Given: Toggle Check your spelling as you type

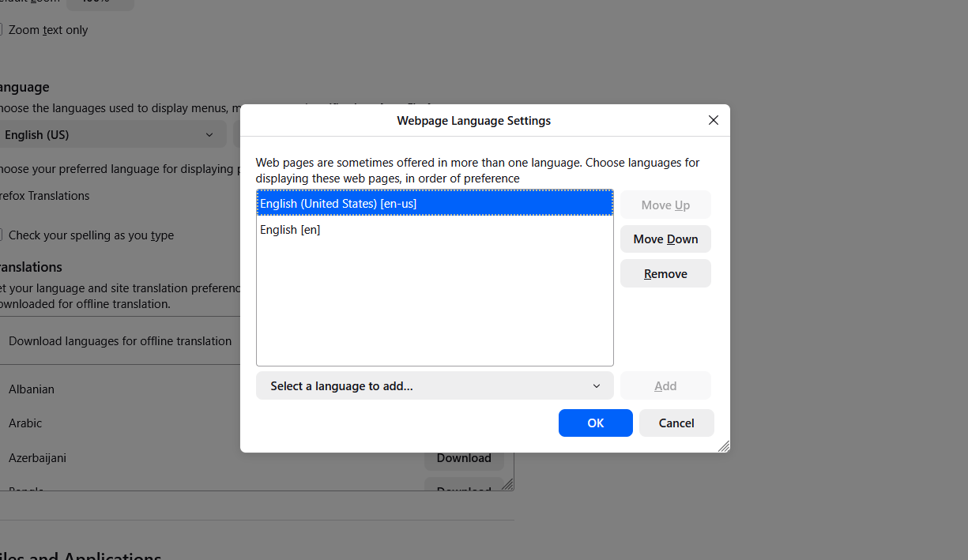Looking at the screenshot, I should click(x=1, y=235).
